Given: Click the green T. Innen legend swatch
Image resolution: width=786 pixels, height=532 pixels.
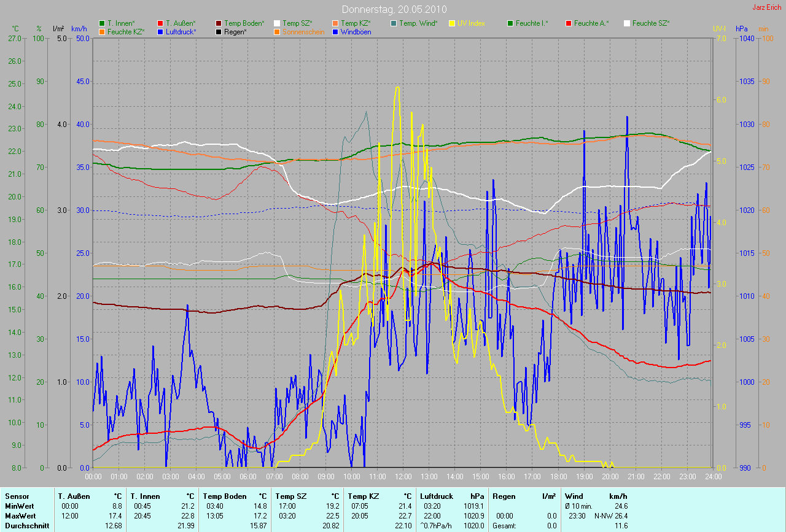Looking at the screenshot, I should (x=101, y=23).
